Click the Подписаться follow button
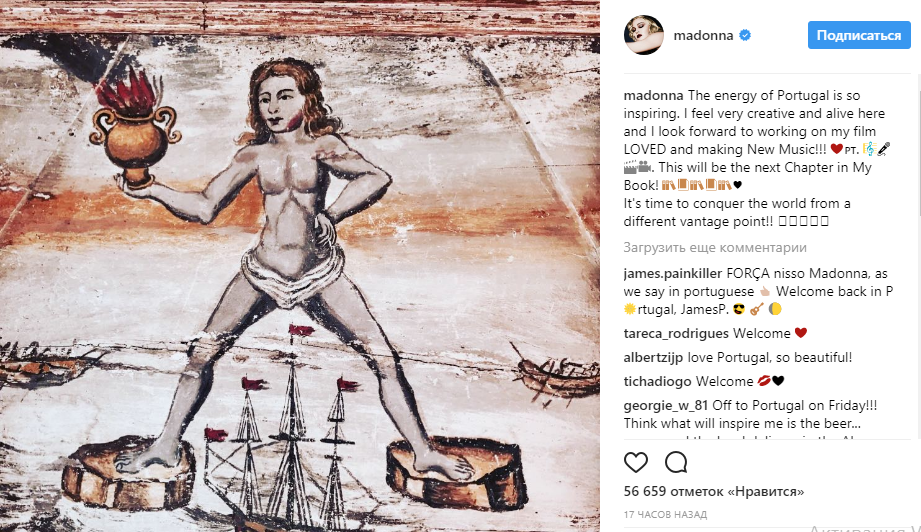The height and width of the screenshot is (532, 921). (859, 35)
